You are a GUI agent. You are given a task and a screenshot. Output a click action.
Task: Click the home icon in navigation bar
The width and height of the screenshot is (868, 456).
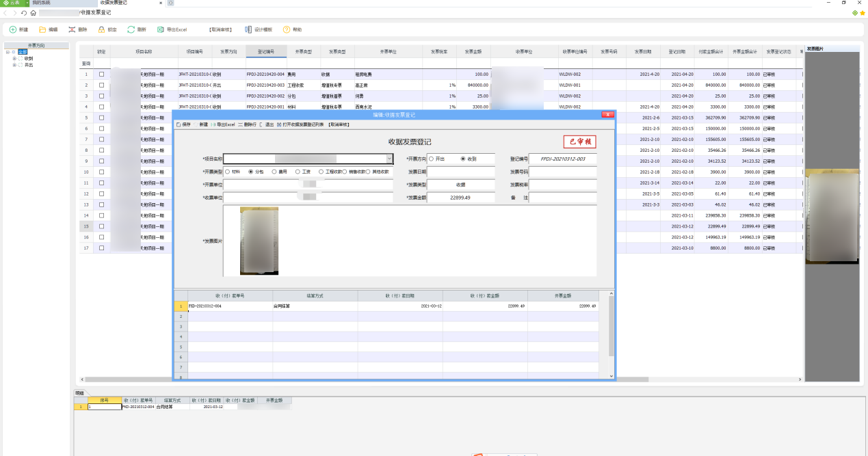click(33, 13)
